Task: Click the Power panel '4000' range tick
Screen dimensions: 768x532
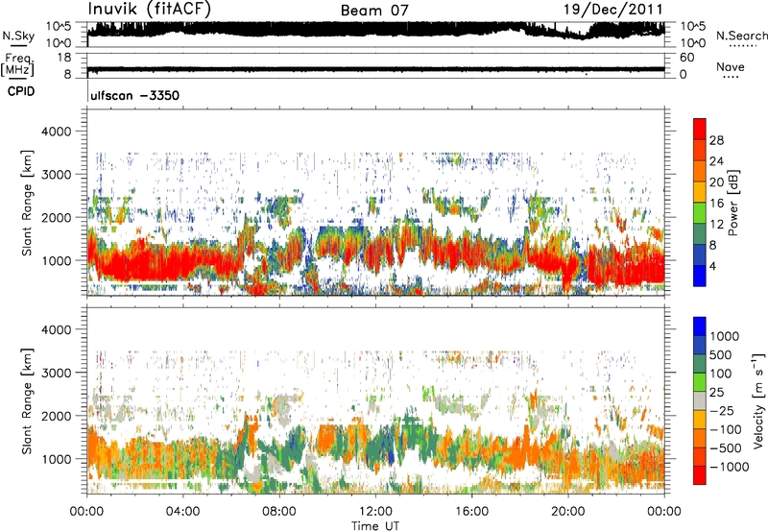Action: point(56,132)
